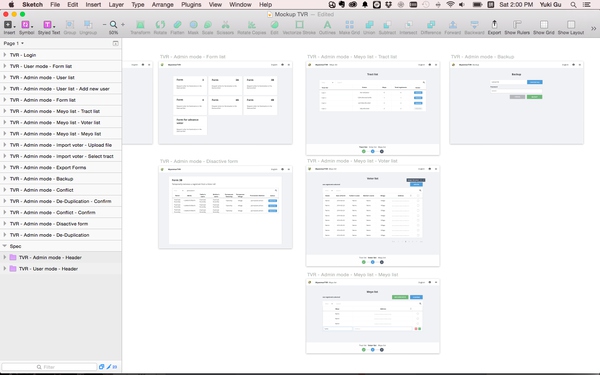The width and height of the screenshot is (600, 375).
Task: Expand the TVR - Login artboard
Action: click(x=5, y=55)
